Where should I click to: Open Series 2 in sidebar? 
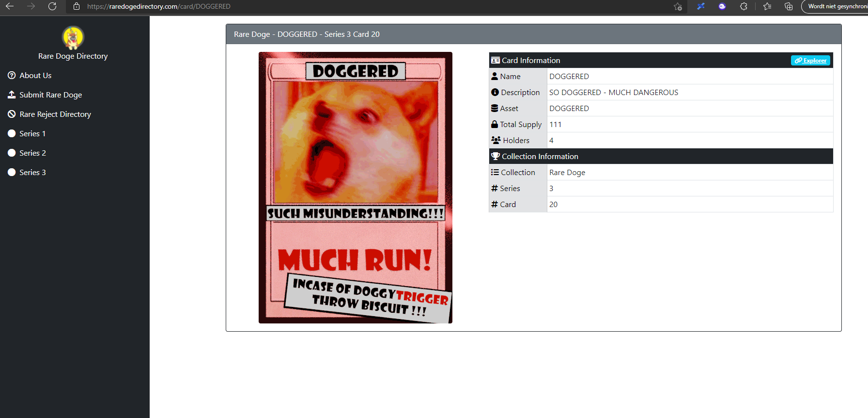click(32, 153)
